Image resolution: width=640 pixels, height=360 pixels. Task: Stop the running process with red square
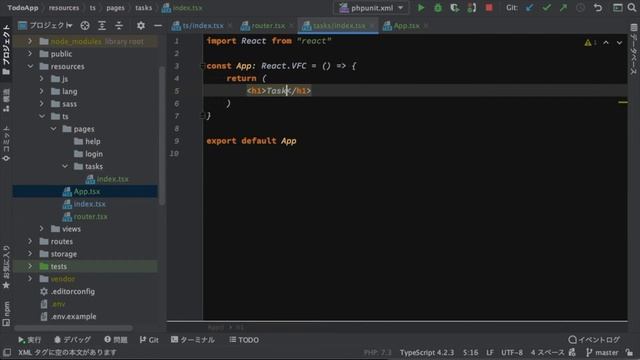489,8
